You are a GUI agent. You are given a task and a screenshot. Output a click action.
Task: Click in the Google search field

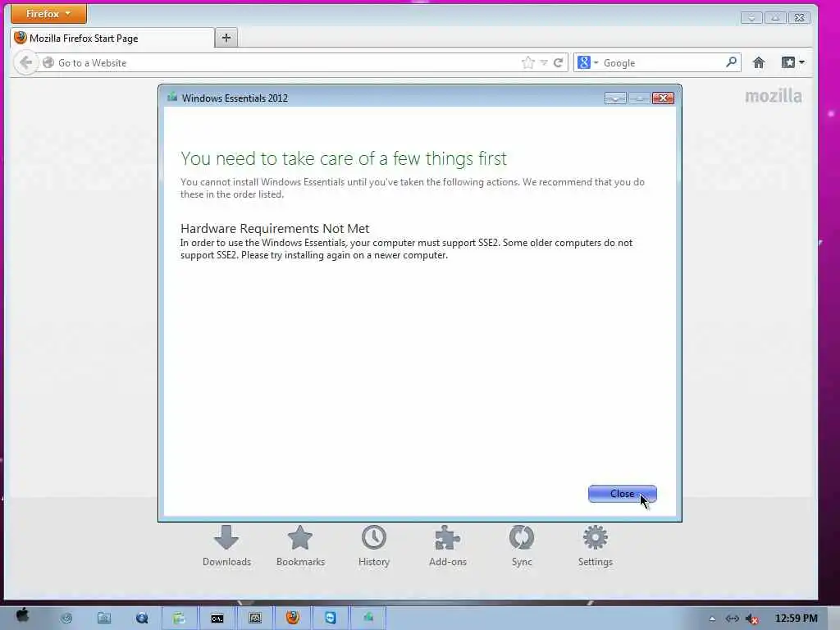(662, 62)
